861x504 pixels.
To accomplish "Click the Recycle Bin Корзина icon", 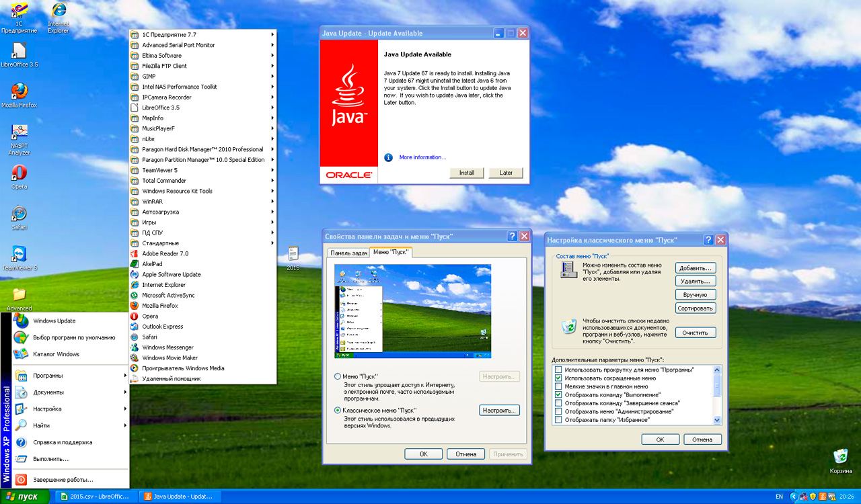I will pyautogui.click(x=840, y=457).
